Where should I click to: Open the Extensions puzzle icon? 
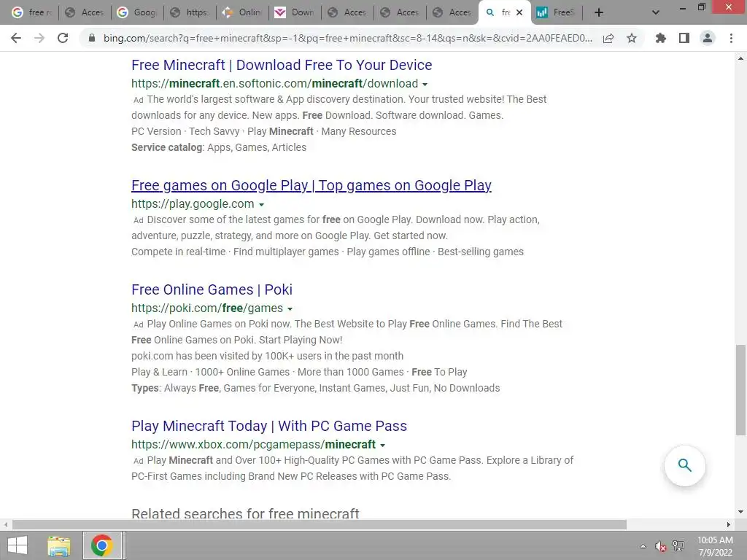point(661,38)
